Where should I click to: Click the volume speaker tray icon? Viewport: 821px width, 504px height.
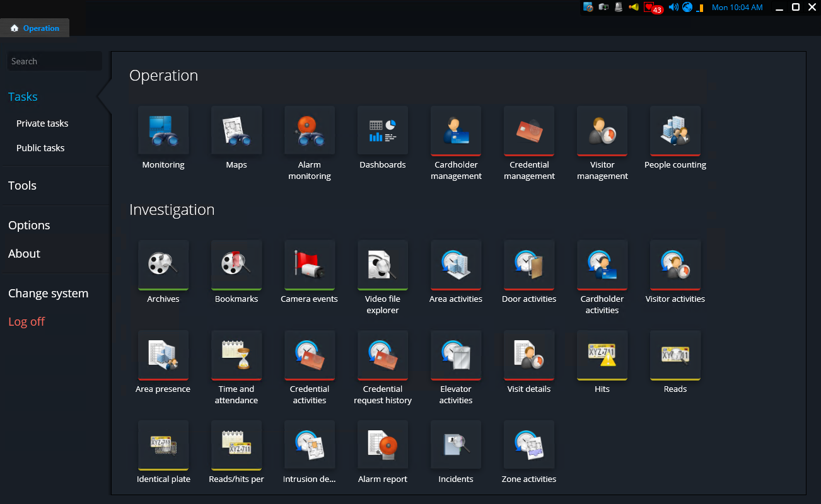[x=673, y=8]
